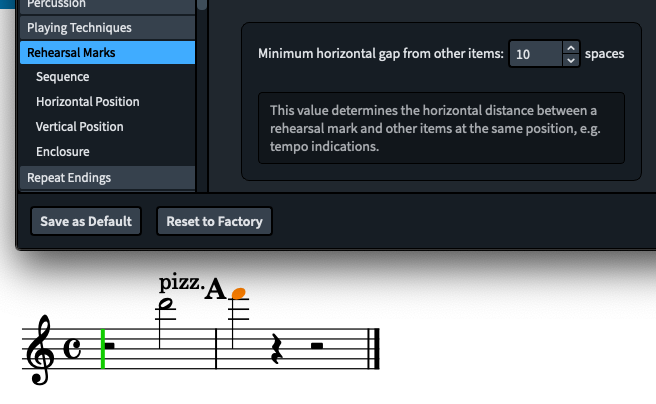This screenshot has height=404, width=656.
Task: Select the orange highlighted notehead
Action: click(x=238, y=293)
